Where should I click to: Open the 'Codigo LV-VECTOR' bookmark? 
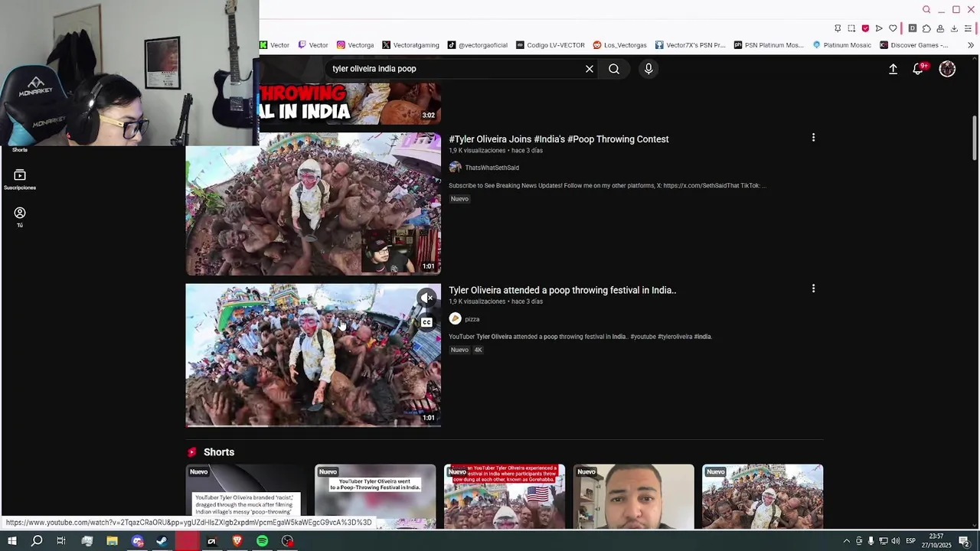[550, 45]
